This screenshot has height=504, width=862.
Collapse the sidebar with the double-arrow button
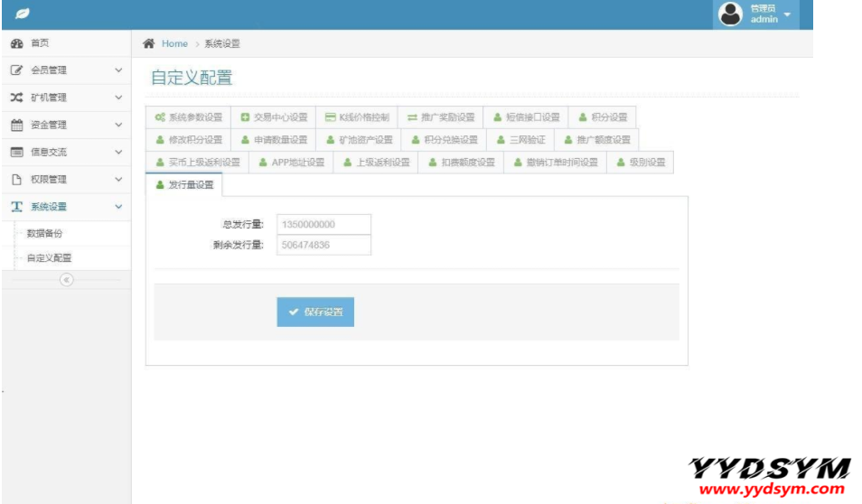67,280
